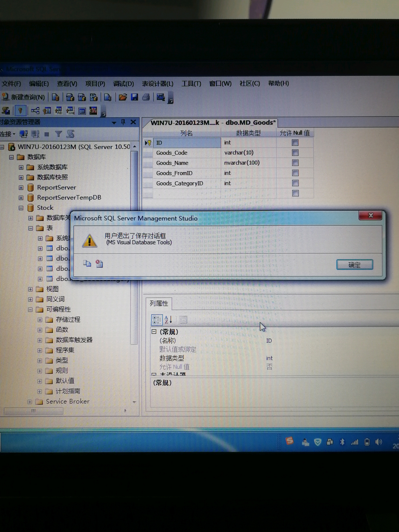Click the Open File folder icon
The height and width of the screenshot is (532, 399).
point(123,97)
